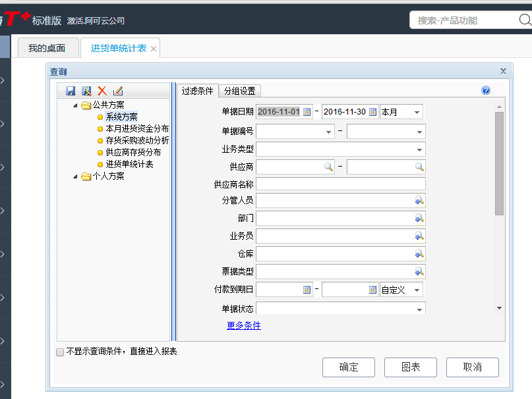
Task: Click the scrollbar down arrow in filter panel
Action: [x=499, y=308]
